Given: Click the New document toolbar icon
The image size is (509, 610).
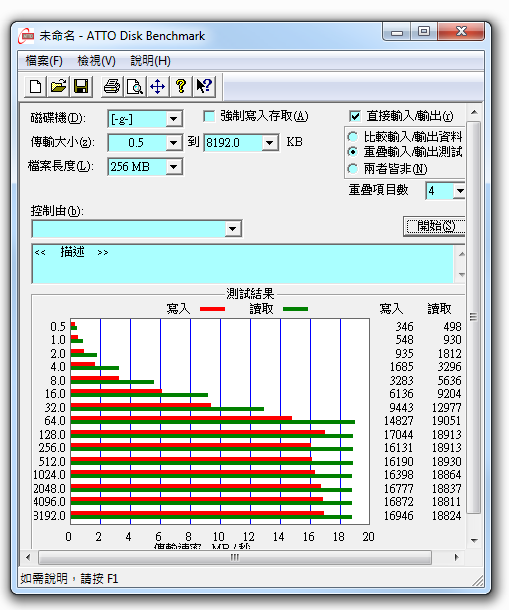Looking at the screenshot, I should click(x=35, y=86).
